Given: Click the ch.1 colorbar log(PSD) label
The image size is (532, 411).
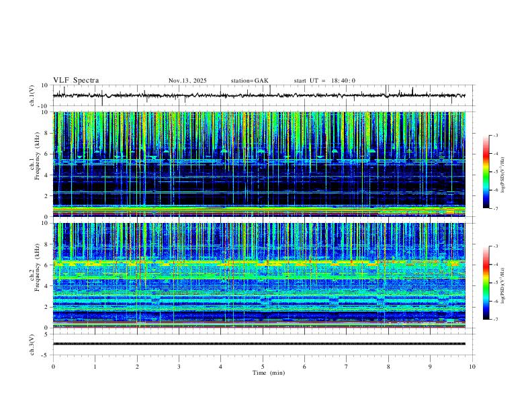Looking at the screenshot, I should (x=503, y=175).
